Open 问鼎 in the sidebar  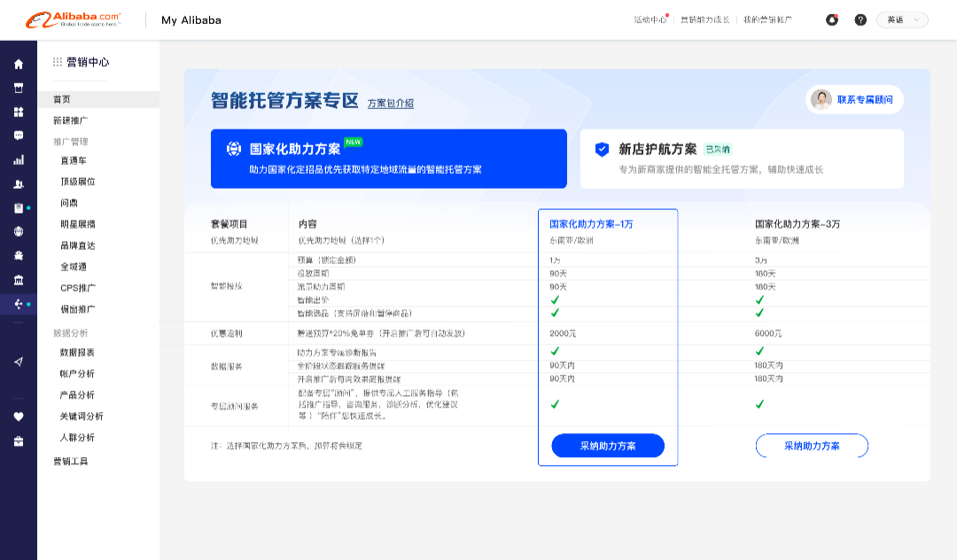(69, 203)
